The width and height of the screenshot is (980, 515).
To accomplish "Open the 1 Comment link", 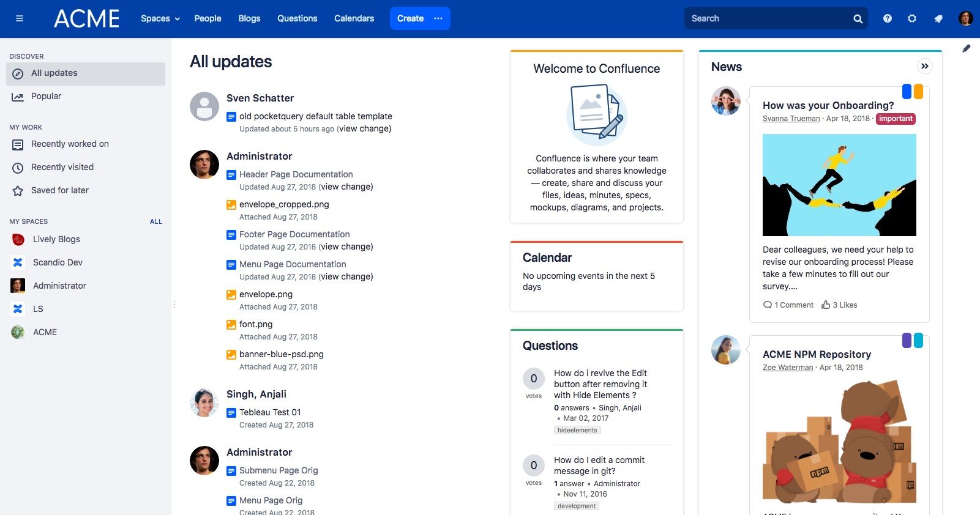I will 788,305.
